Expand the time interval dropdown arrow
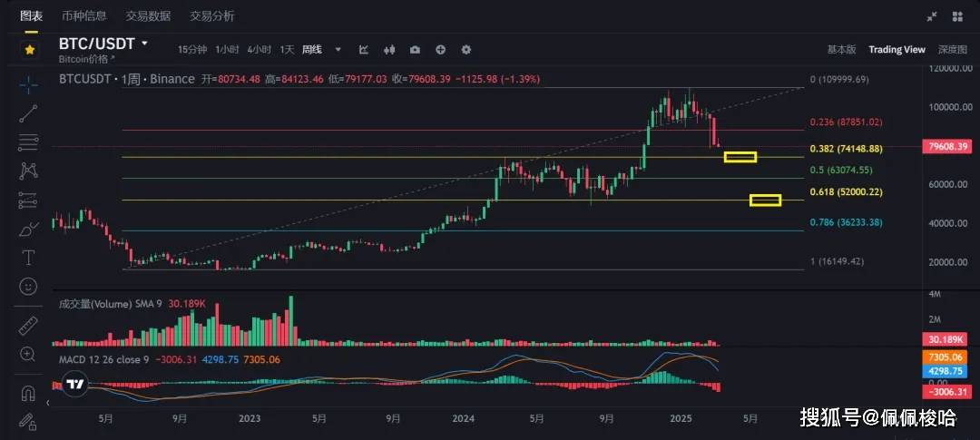The width and height of the screenshot is (980, 440). pos(338,50)
